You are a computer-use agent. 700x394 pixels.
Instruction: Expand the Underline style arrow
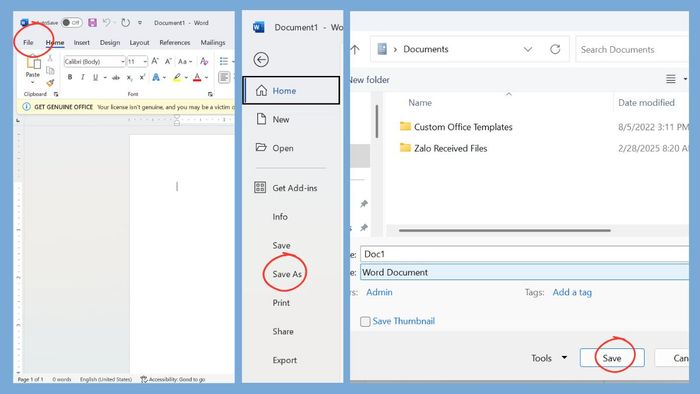pyautogui.click(x=105, y=78)
